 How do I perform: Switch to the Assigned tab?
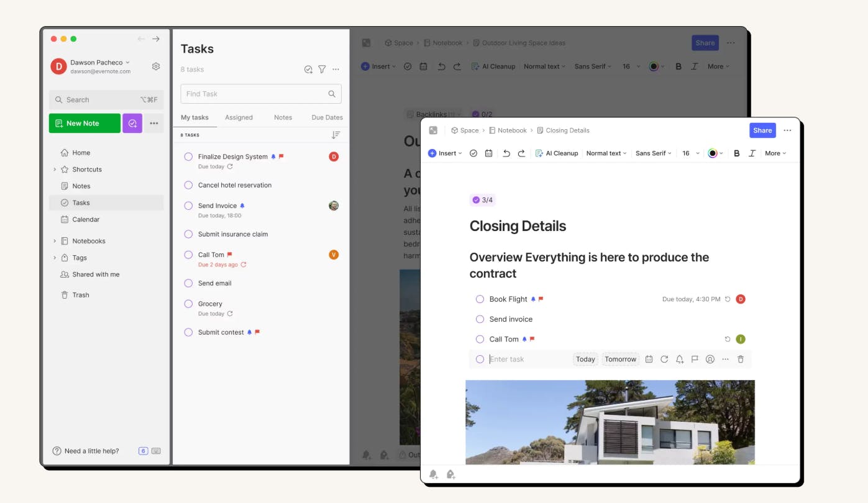coord(239,117)
